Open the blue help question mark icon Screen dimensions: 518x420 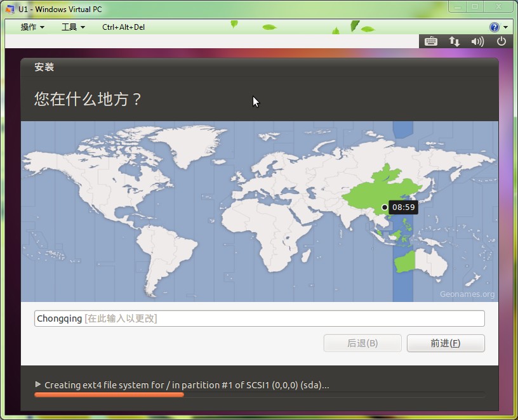coord(495,27)
